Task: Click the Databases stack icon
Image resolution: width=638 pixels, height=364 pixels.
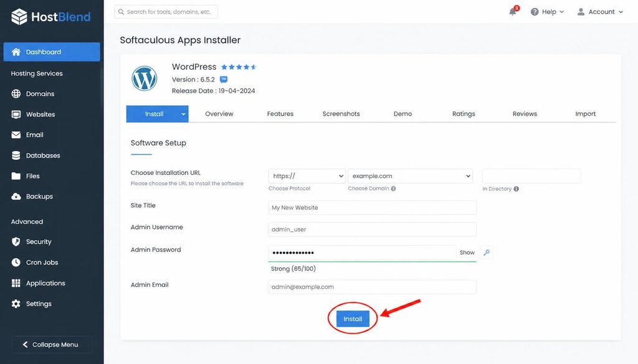Action: [16, 155]
